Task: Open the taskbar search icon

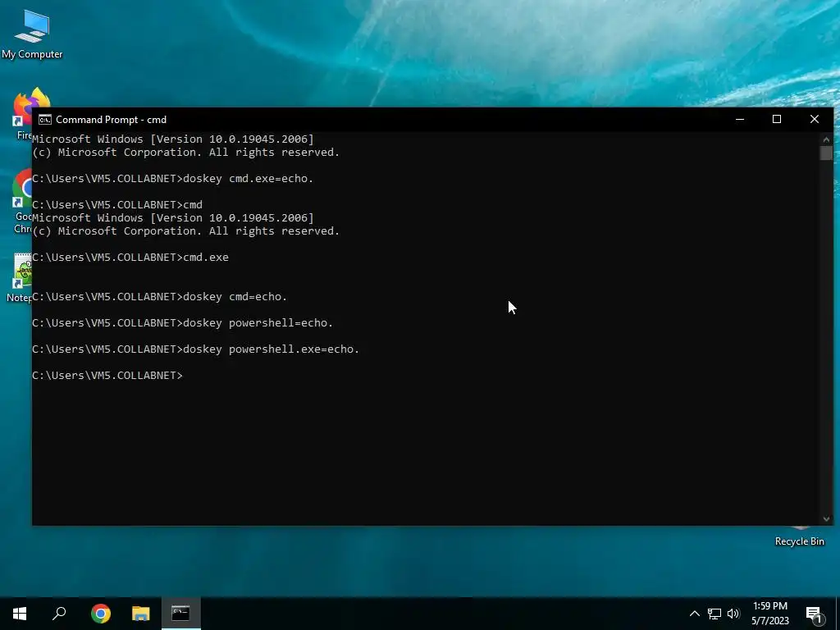Action: point(59,614)
